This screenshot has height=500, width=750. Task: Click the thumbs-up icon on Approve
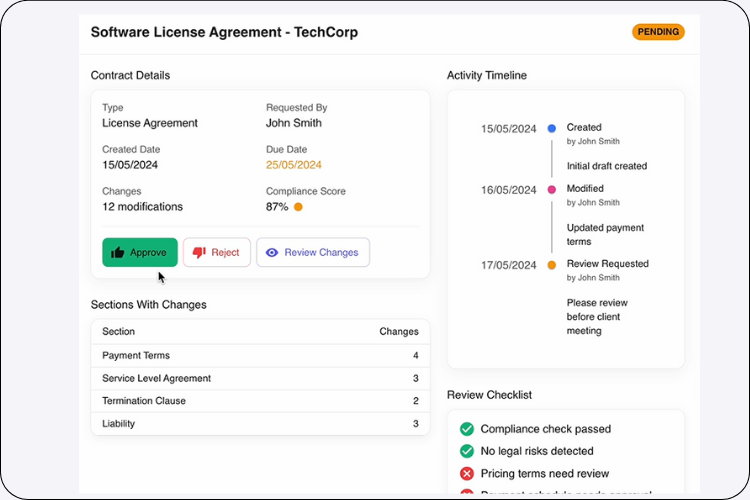(x=118, y=253)
